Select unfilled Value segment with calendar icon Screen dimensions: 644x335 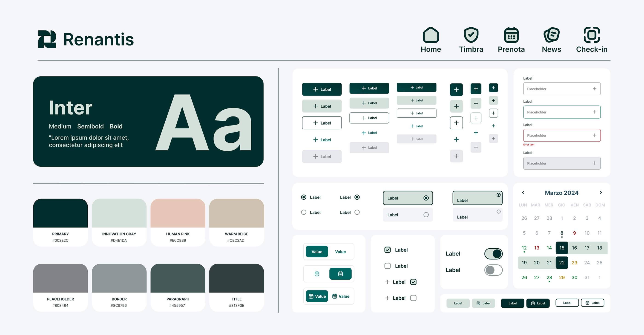[x=340, y=296]
